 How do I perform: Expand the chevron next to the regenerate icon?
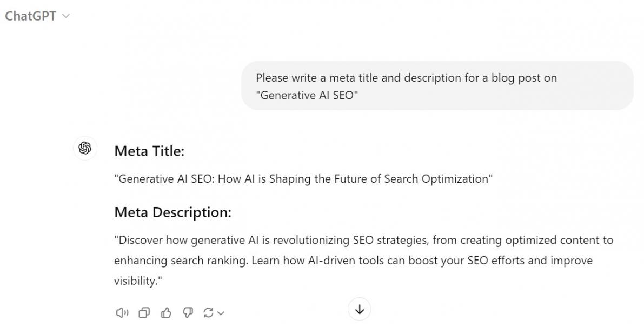pos(221,313)
